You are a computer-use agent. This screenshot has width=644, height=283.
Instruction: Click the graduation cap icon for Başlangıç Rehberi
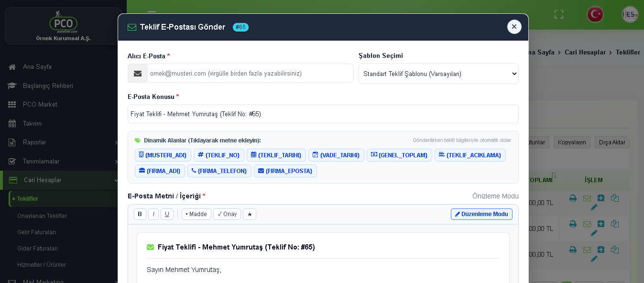click(12, 86)
